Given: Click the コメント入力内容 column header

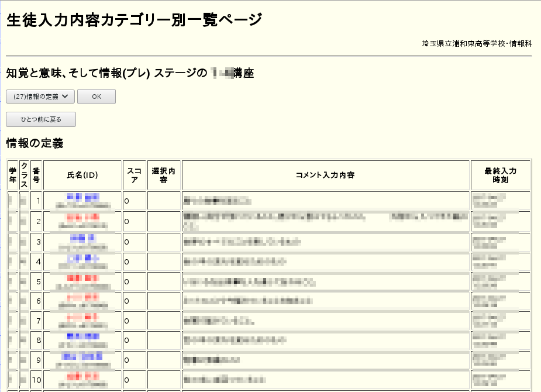Looking at the screenshot, I should click(325, 175).
